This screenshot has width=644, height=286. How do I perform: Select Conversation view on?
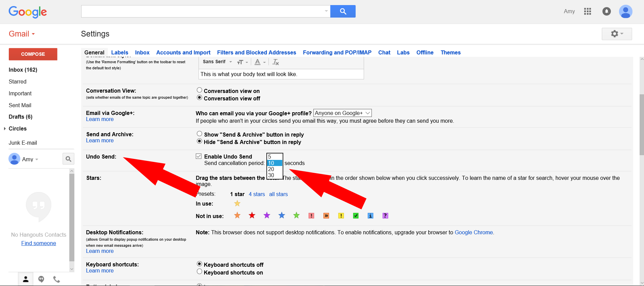click(199, 90)
